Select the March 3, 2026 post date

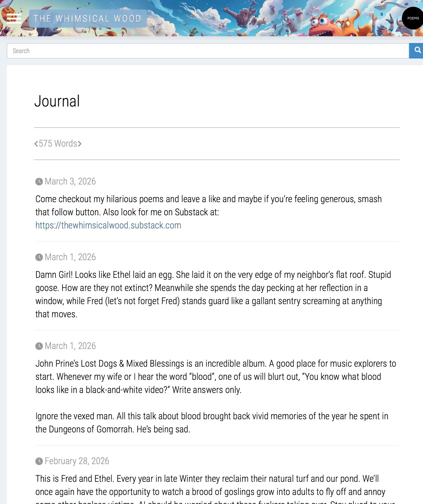[x=70, y=182]
